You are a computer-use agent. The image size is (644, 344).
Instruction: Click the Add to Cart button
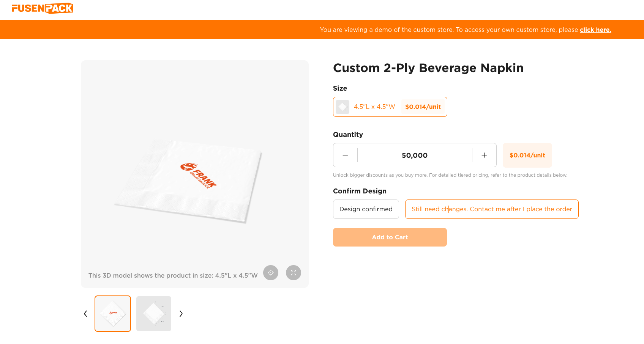390,237
